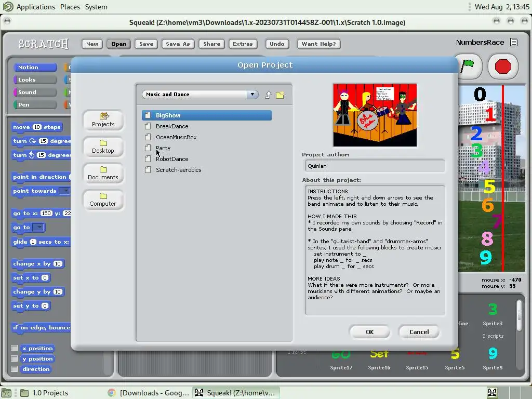
Task: Open the Computer shortcut folder
Action: [103, 199]
